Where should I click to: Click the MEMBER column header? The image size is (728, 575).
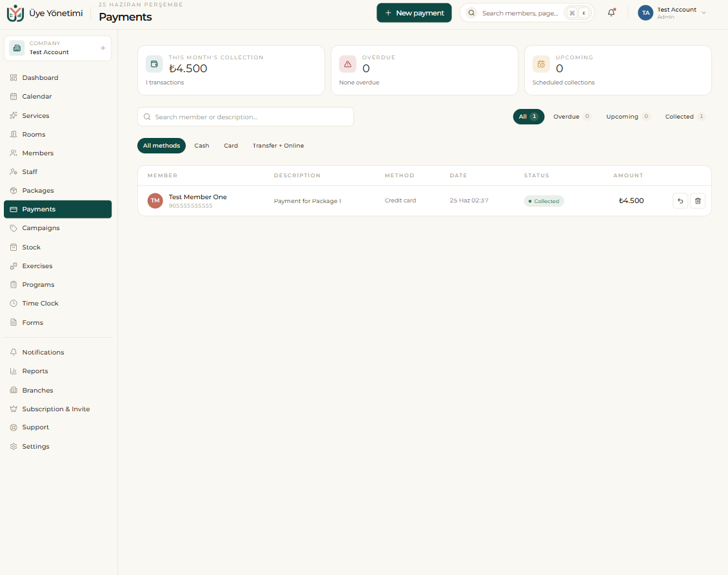click(x=162, y=175)
